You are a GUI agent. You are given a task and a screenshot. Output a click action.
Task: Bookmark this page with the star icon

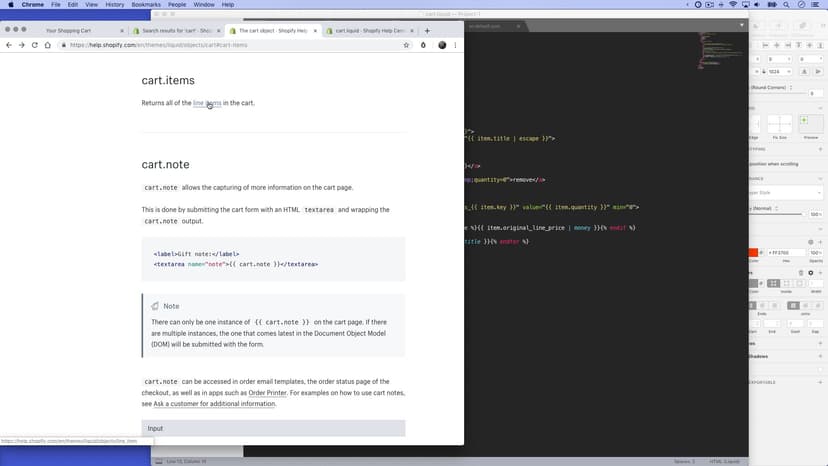406,45
